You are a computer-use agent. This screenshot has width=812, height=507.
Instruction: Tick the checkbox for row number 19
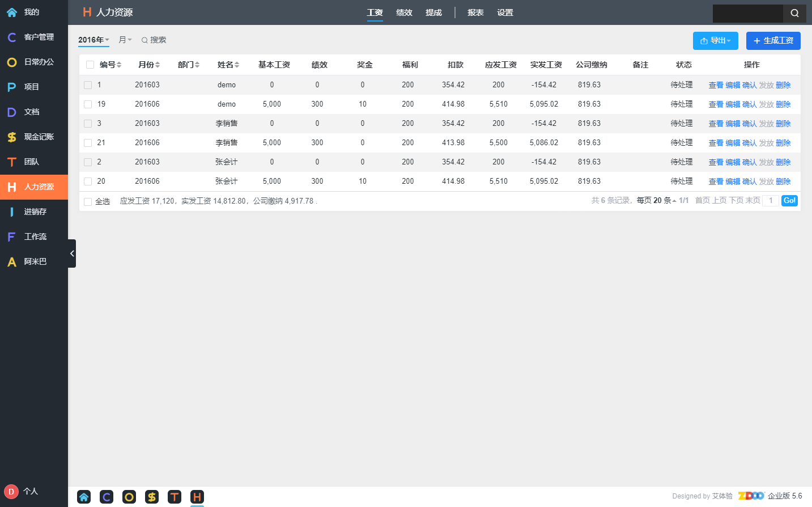tap(88, 104)
